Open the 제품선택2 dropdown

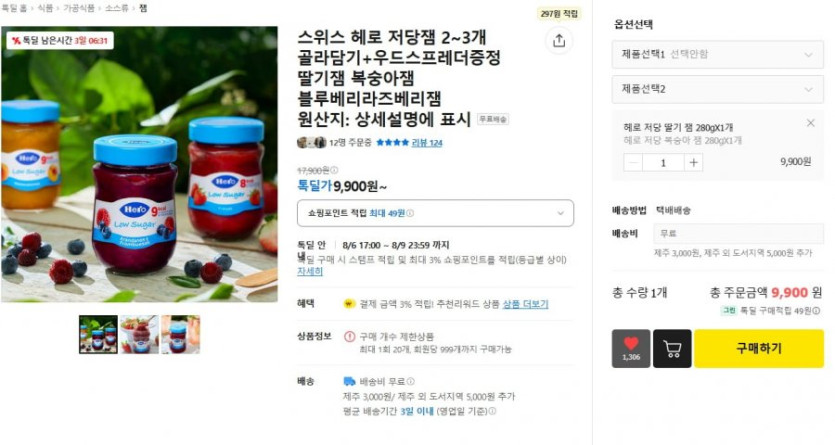(717, 89)
